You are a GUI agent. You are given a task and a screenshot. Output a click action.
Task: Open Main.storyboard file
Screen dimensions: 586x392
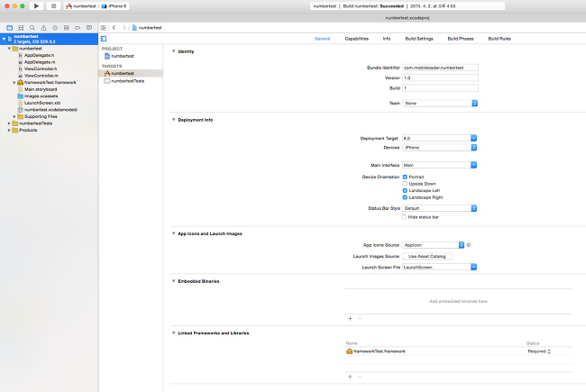[x=41, y=89]
